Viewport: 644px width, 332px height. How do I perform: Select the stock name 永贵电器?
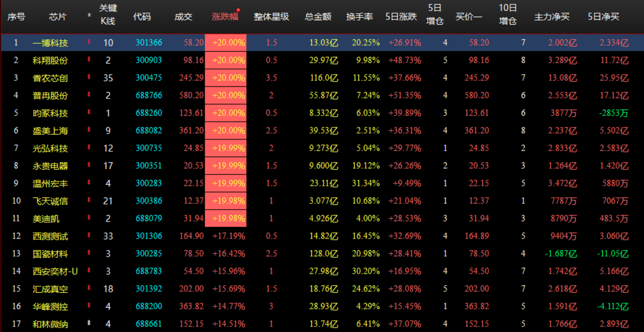(x=50, y=166)
